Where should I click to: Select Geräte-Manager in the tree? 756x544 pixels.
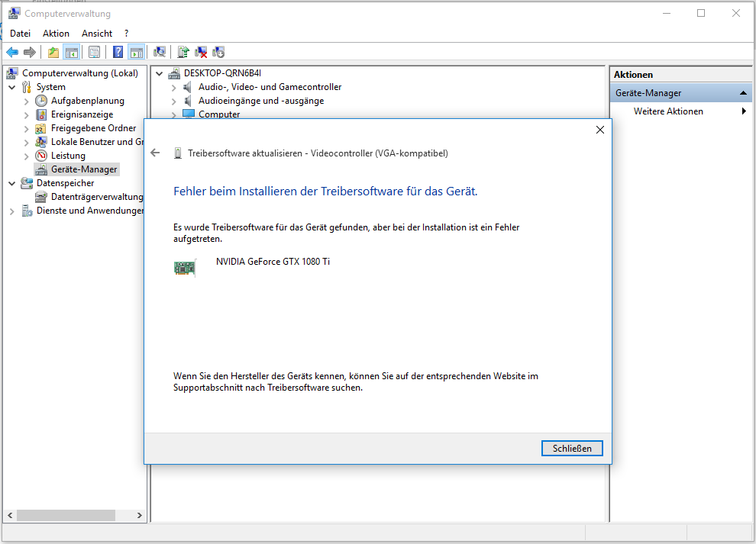(x=84, y=169)
